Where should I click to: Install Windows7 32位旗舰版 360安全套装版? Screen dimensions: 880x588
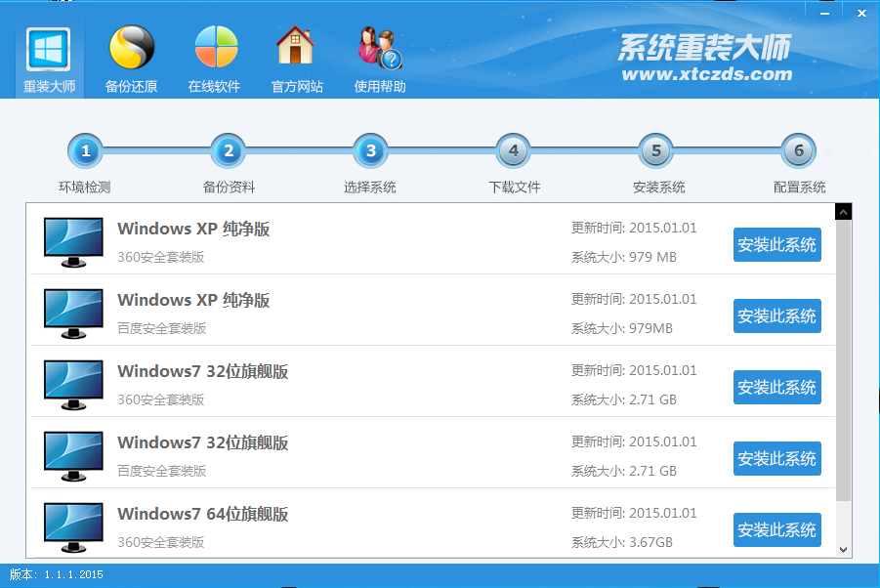(x=777, y=387)
